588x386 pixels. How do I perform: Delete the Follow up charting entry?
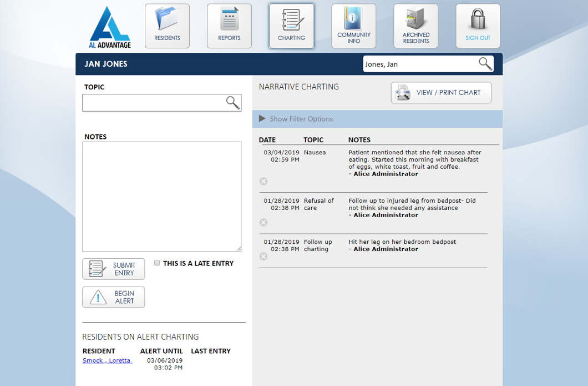pos(263,257)
